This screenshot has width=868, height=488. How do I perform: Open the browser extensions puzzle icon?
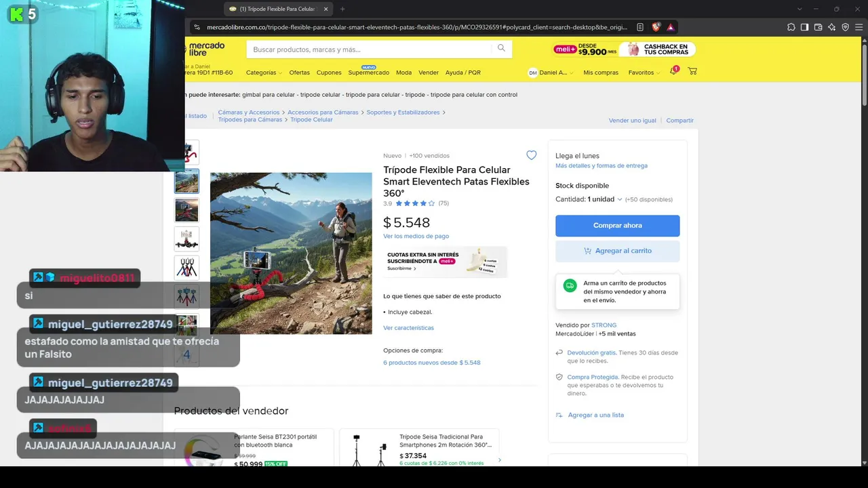point(791,27)
